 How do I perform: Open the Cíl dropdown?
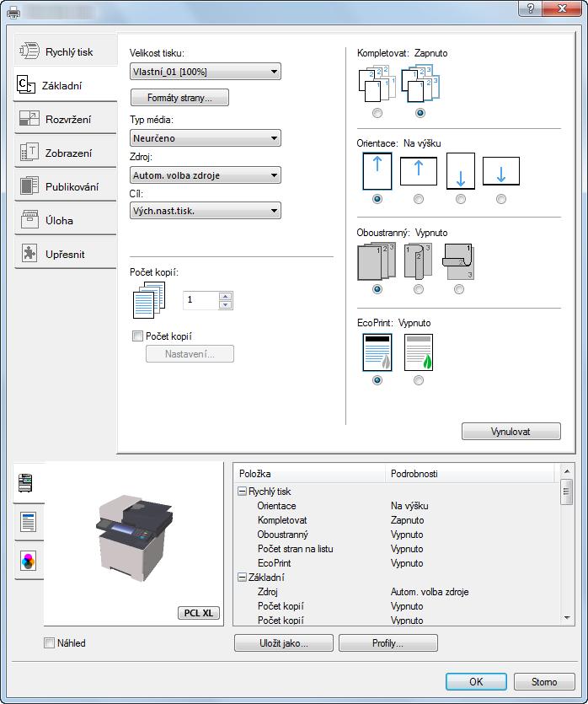(x=206, y=211)
